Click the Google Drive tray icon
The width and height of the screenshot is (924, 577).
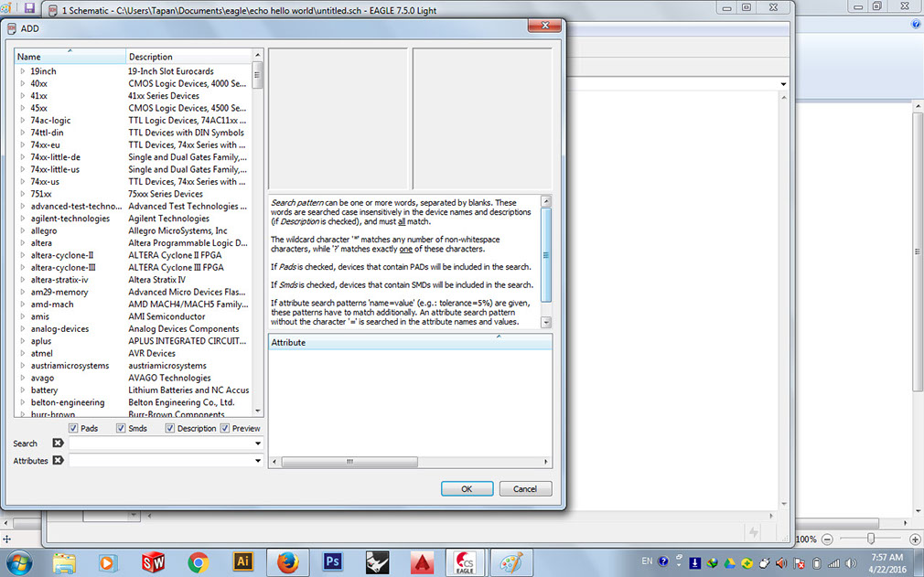(729, 563)
